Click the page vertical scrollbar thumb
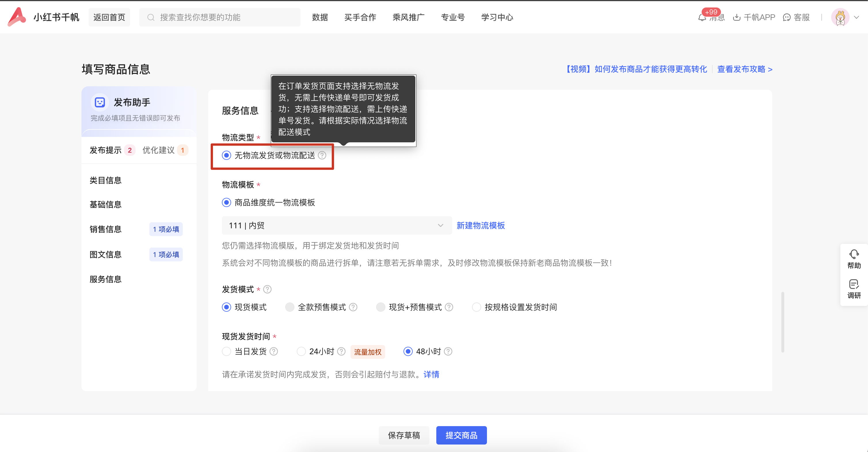This screenshot has height=452, width=868. (x=783, y=322)
